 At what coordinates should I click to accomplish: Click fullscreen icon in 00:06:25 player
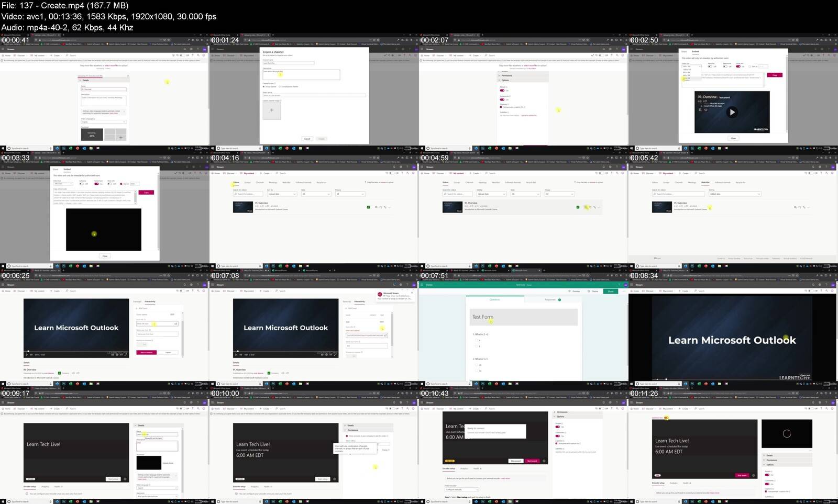pos(126,355)
